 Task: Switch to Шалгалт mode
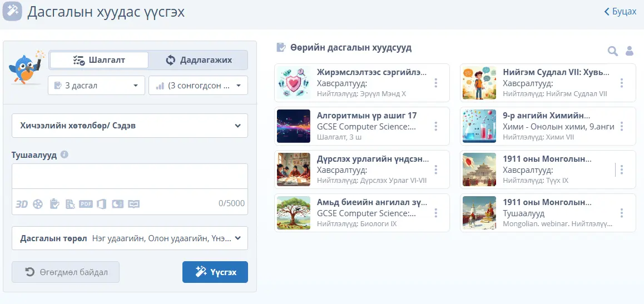click(99, 60)
